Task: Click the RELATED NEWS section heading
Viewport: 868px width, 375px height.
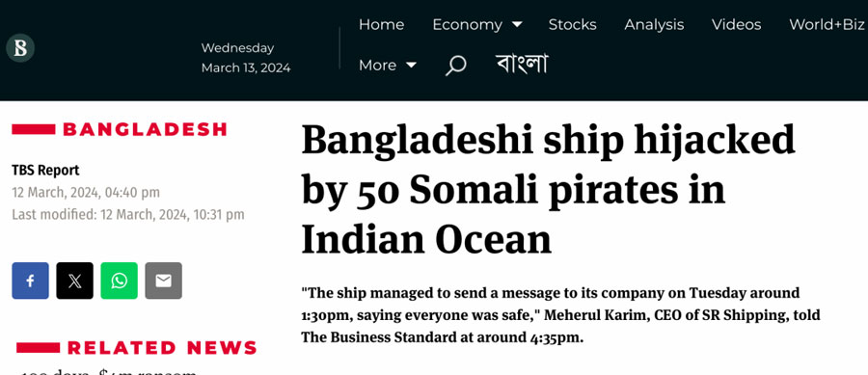Action: click(x=162, y=348)
